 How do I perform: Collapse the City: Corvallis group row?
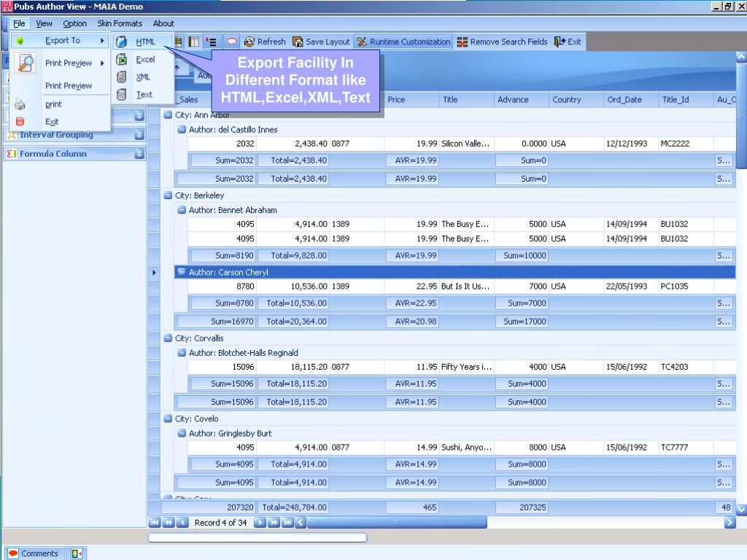168,338
